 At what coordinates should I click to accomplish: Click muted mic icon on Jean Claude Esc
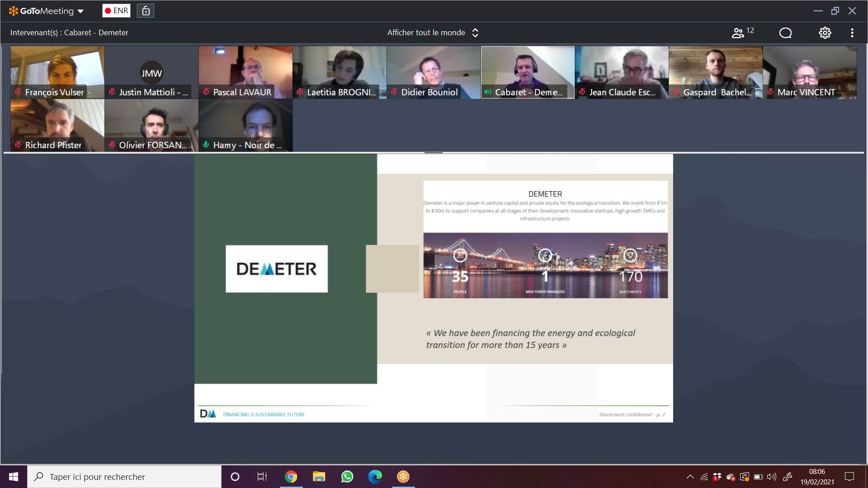[x=582, y=92]
